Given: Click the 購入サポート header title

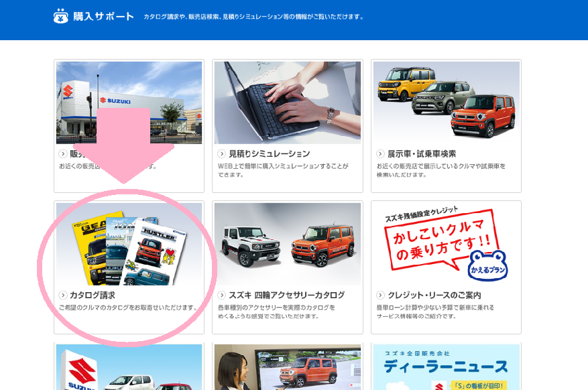Looking at the screenshot, I should point(103,17).
